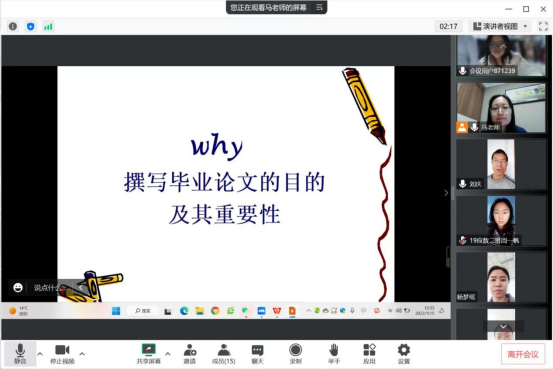553x369 pixels.
Task: Toggle the microphone mute (静音) button
Action: point(20,354)
